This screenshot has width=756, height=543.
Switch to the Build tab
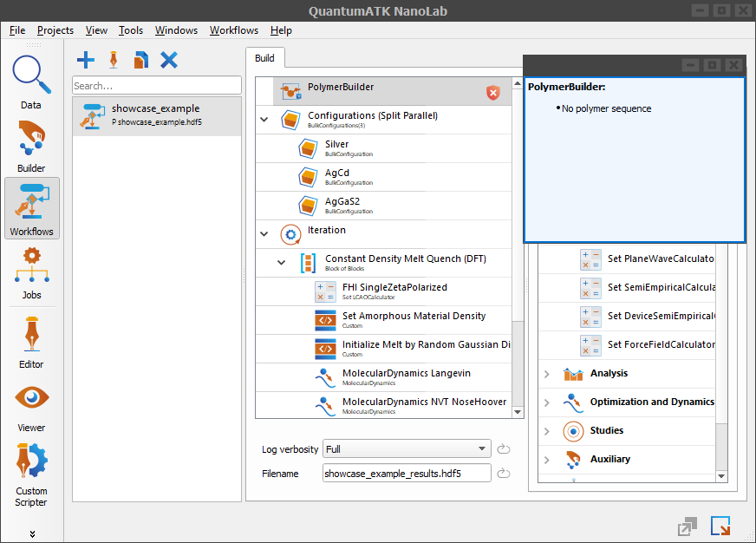point(264,58)
